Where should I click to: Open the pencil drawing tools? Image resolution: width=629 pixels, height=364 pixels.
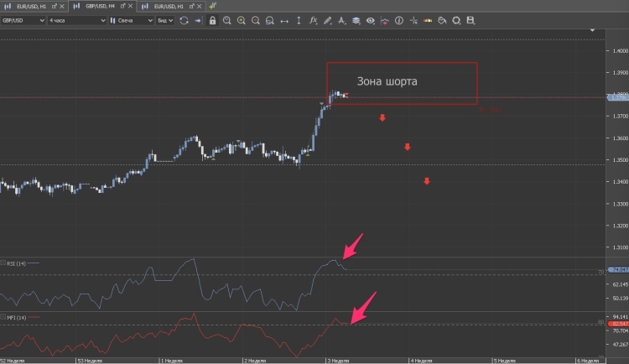[327, 20]
